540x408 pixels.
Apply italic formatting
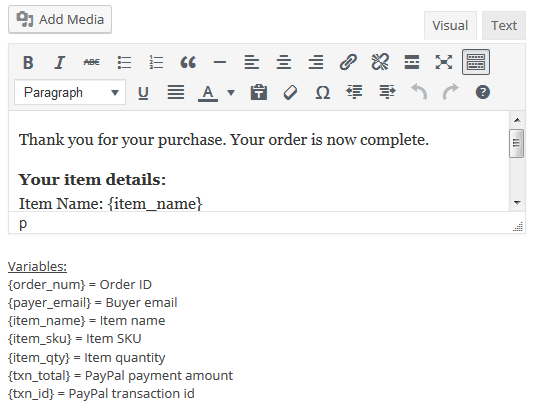pyautogui.click(x=60, y=63)
